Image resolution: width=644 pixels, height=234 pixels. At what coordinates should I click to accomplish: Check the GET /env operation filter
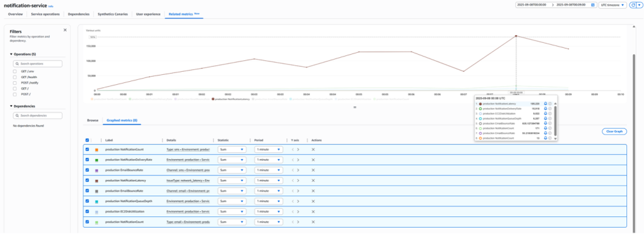pyautogui.click(x=15, y=72)
